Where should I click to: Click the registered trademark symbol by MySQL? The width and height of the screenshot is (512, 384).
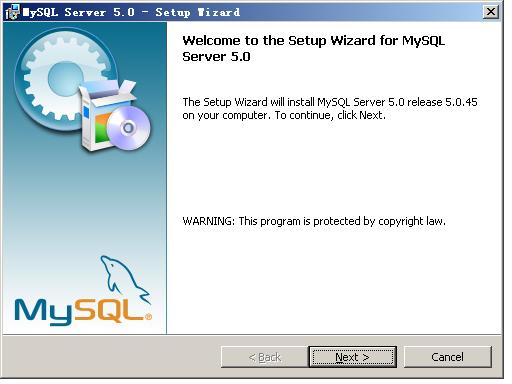tap(149, 316)
